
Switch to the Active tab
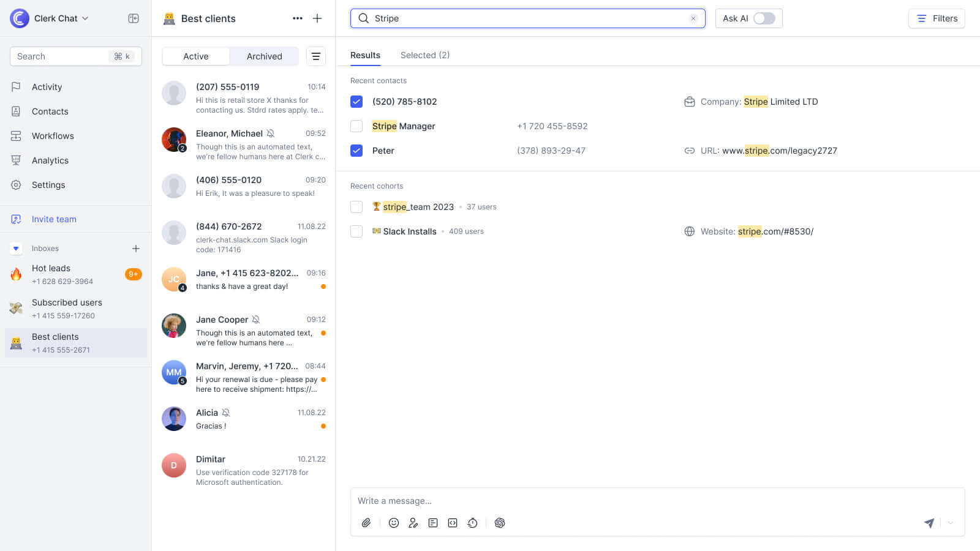pyautogui.click(x=196, y=56)
